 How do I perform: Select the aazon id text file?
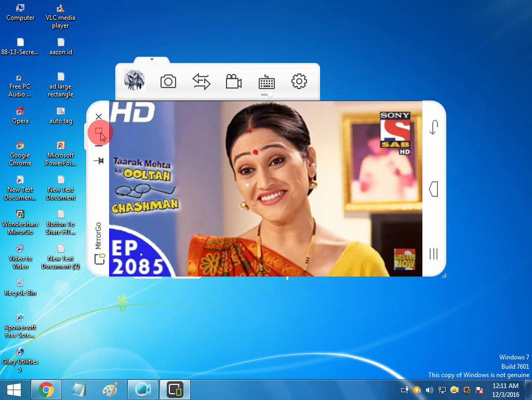(61, 47)
